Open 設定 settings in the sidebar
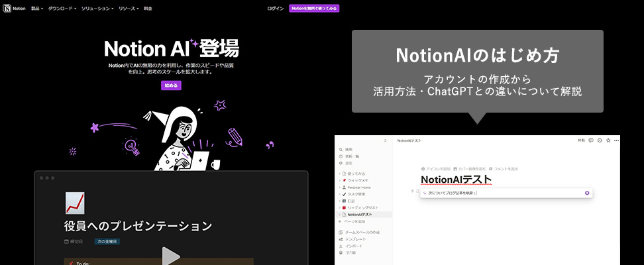 (346, 163)
